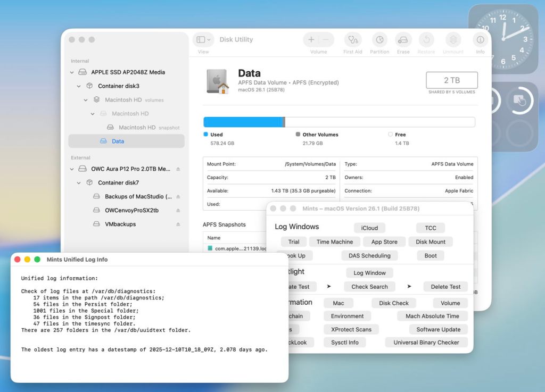545x392 pixels.
Task: Collapse Container disk7 in the sidebar
Action: tap(79, 183)
